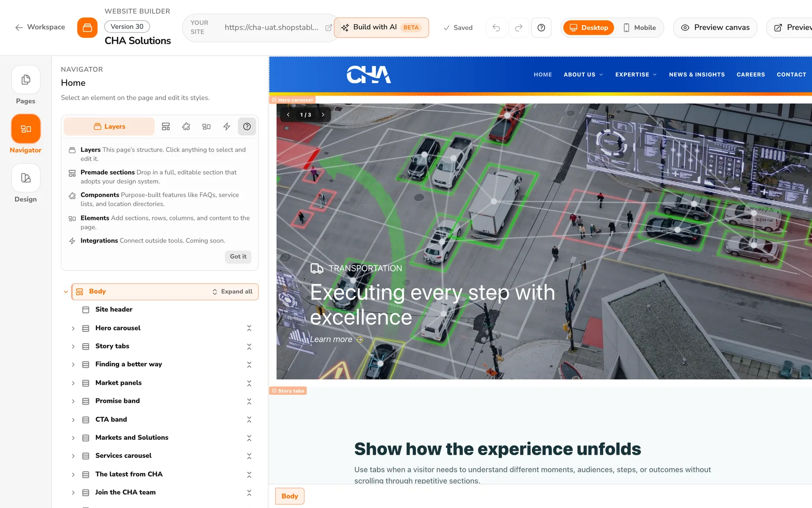The image size is (812, 508).
Task: Click reorder handle for Services carousel
Action: [249, 456]
